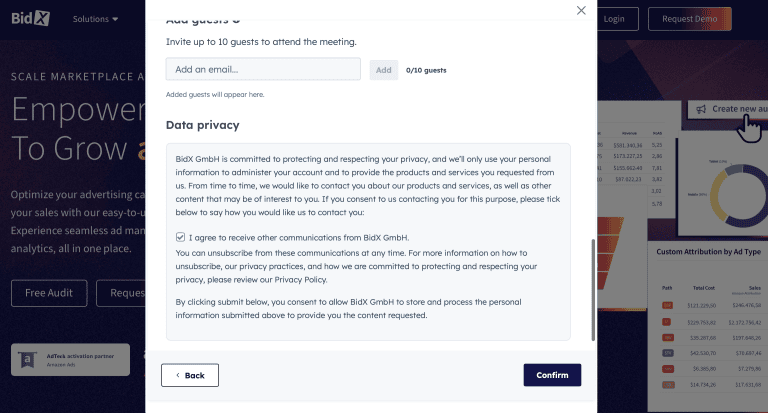Confirm the meeting booking

pos(552,375)
